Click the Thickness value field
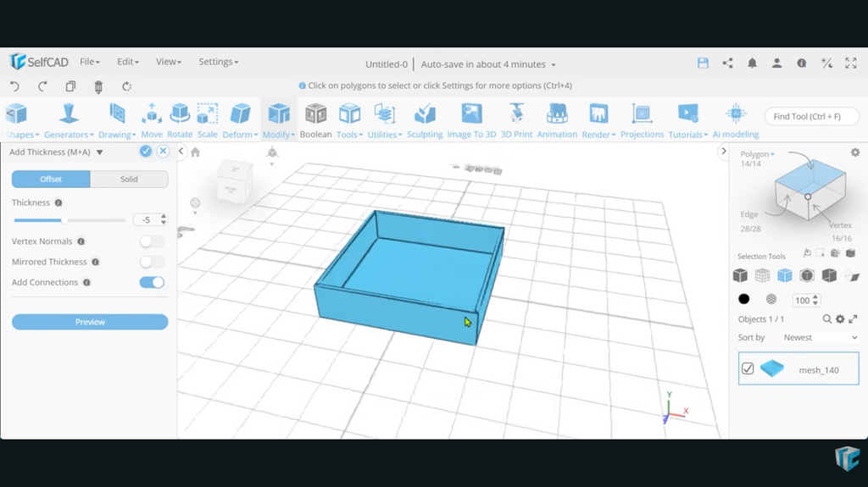 [147, 219]
